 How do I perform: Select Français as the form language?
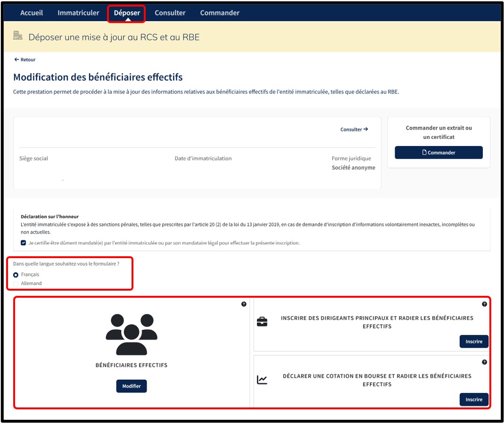(x=16, y=275)
